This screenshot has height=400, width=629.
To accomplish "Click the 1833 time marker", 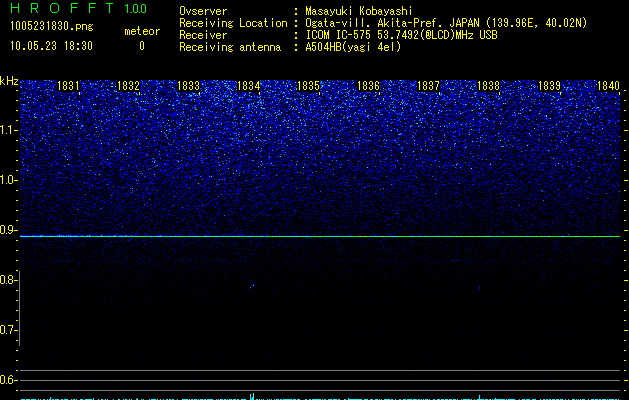I will [x=188, y=85].
